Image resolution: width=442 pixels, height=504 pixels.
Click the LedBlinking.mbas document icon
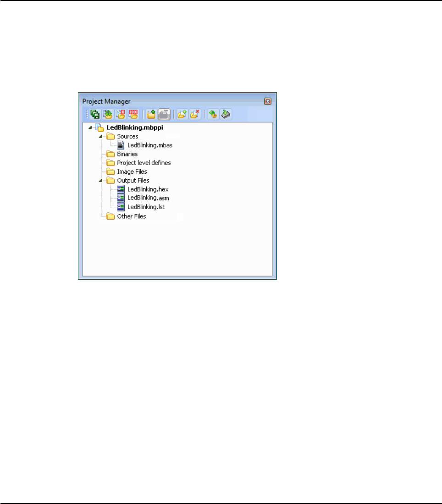tap(121, 145)
